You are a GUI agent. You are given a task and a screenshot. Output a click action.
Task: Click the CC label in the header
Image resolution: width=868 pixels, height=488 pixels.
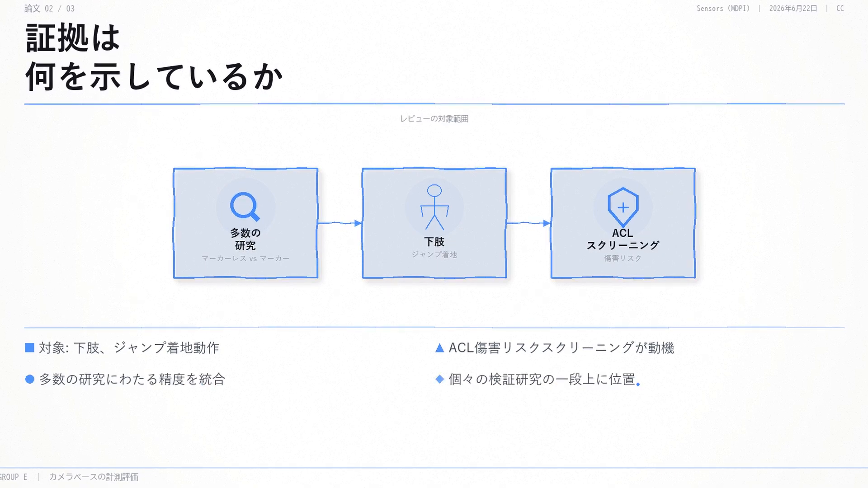click(840, 9)
